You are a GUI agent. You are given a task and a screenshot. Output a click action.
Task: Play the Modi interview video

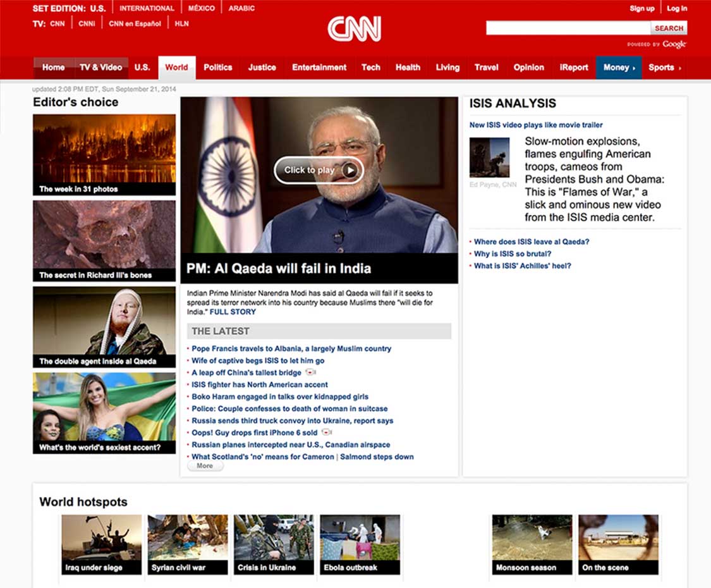click(x=319, y=170)
